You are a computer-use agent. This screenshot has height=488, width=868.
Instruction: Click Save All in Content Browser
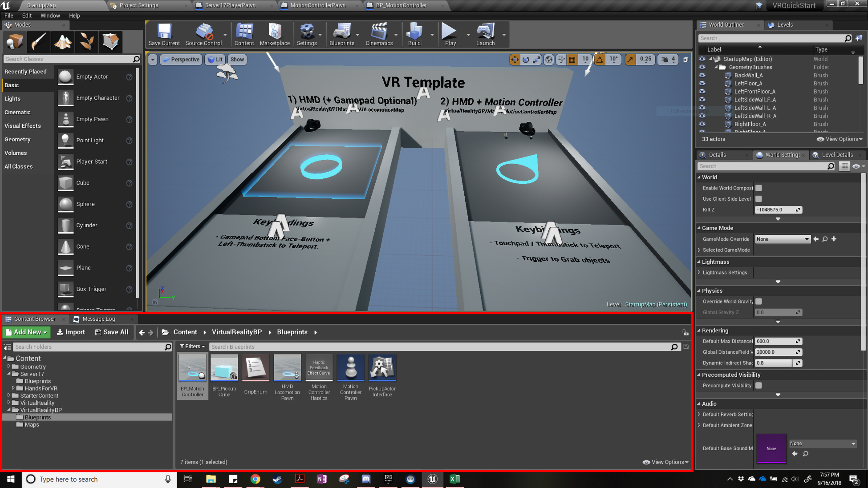(x=112, y=332)
